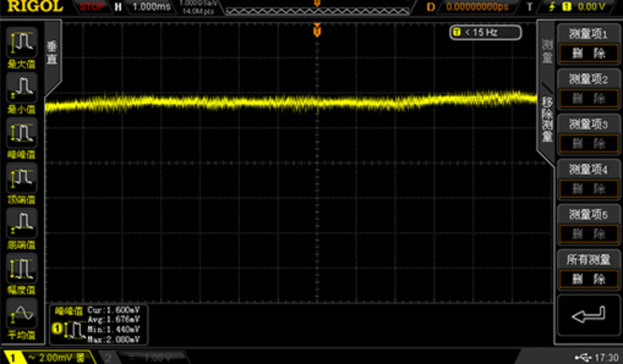Choose the 平均值 average measurement icon
The image size is (623, 364).
[x=21, y=314]
